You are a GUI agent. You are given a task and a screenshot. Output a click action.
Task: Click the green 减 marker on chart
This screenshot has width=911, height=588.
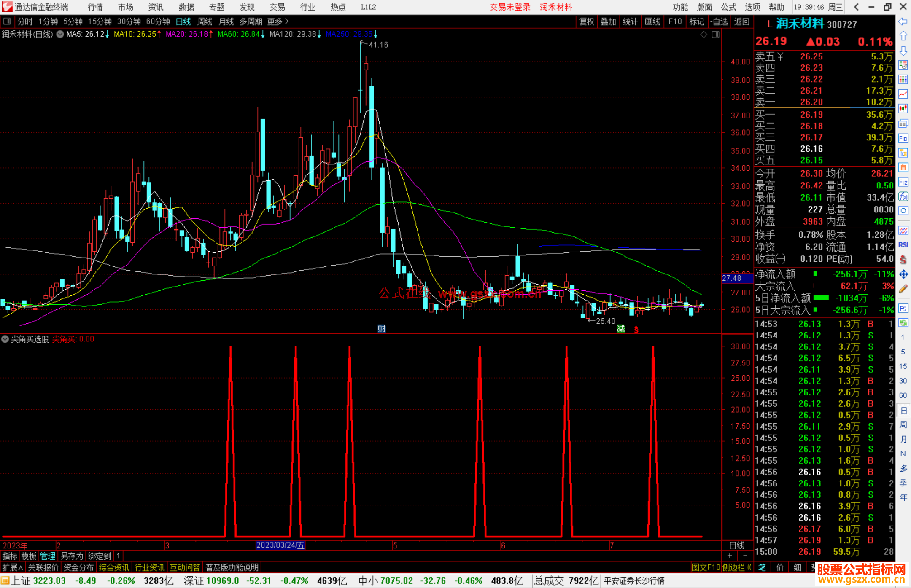621,328
